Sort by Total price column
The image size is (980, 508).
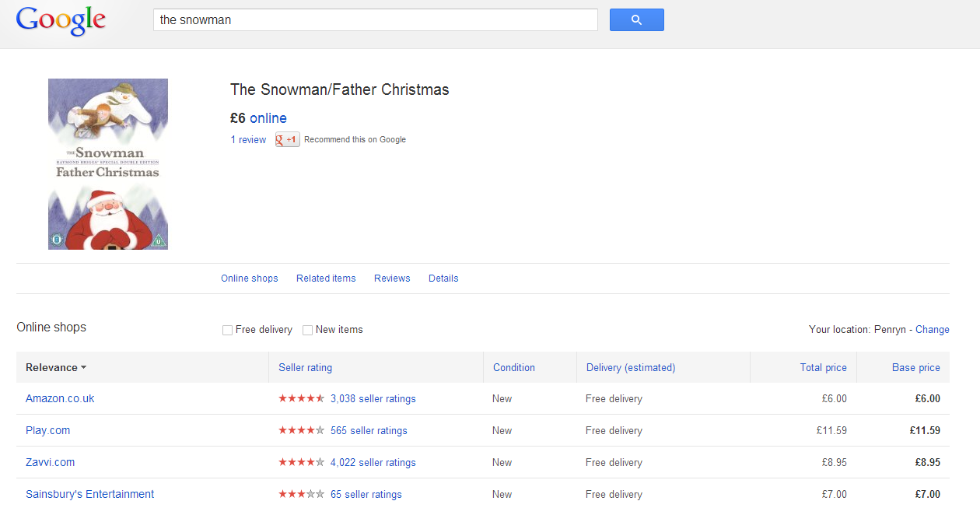824,368
